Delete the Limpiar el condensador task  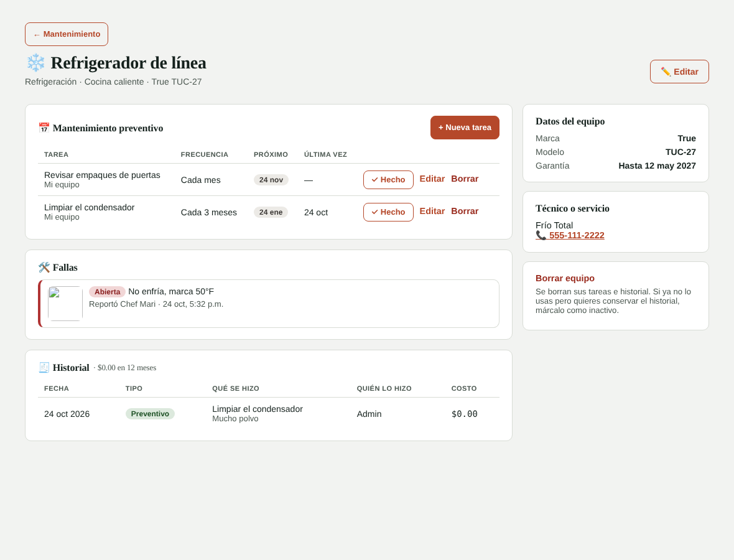click(465, 211)
